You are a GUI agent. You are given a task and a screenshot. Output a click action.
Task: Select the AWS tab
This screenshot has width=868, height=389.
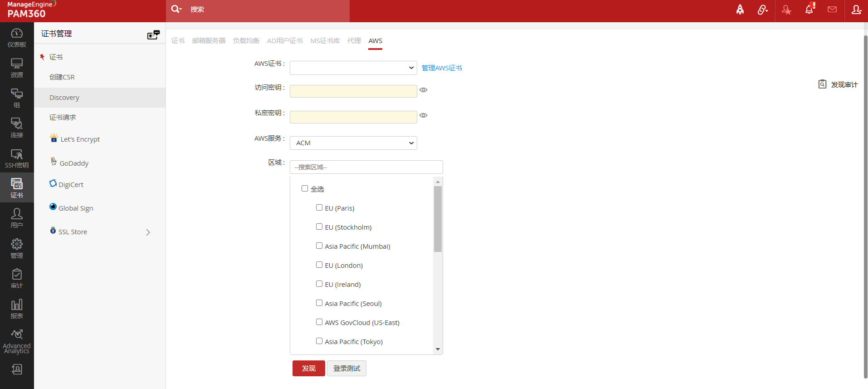click(x=375, y=41)
